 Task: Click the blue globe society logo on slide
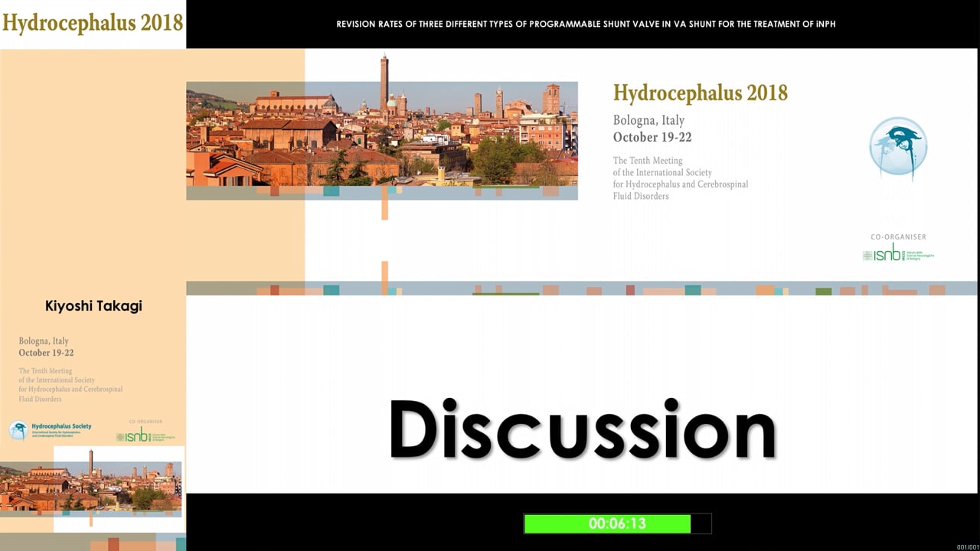[x=898, y=148]
